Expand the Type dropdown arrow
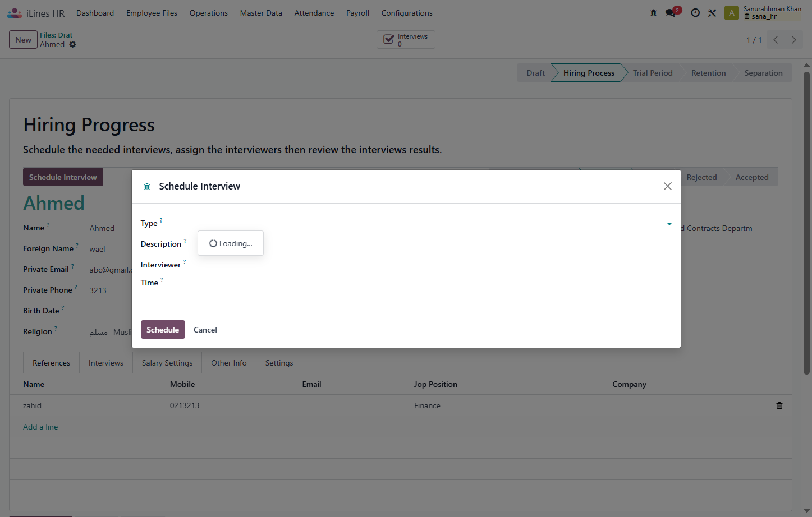 click(x=669, y=224)
